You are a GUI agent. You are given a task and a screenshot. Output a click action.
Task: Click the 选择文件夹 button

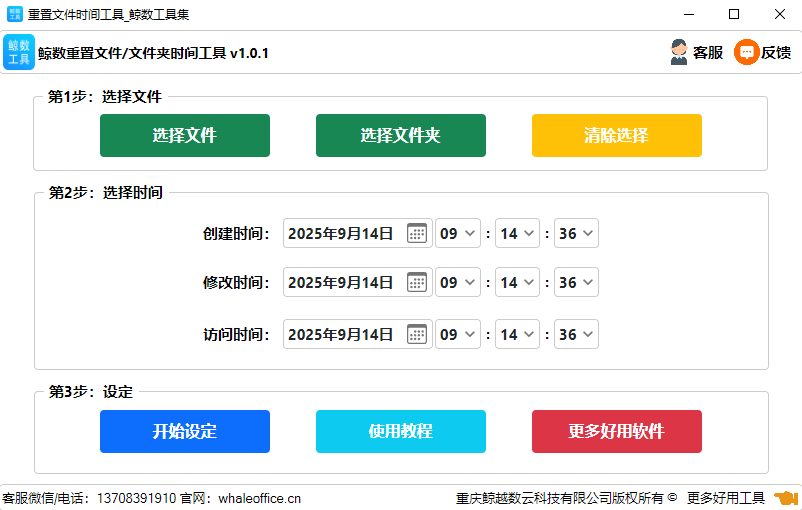400,136
